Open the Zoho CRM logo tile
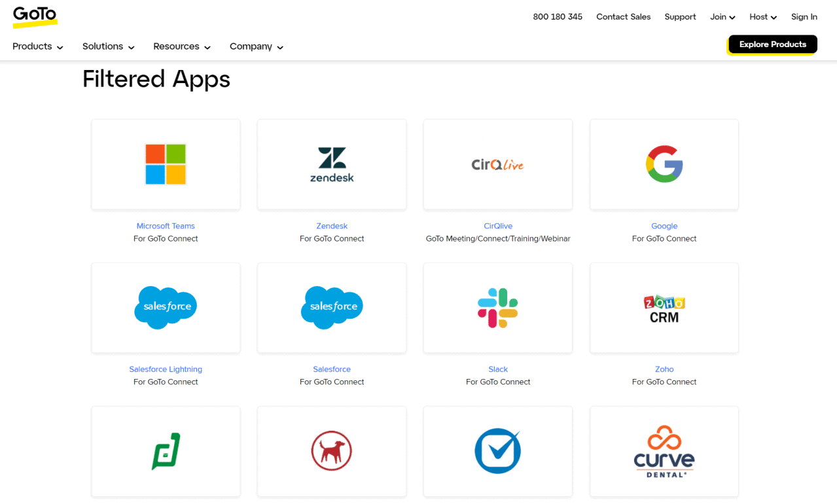 [664, 308]
